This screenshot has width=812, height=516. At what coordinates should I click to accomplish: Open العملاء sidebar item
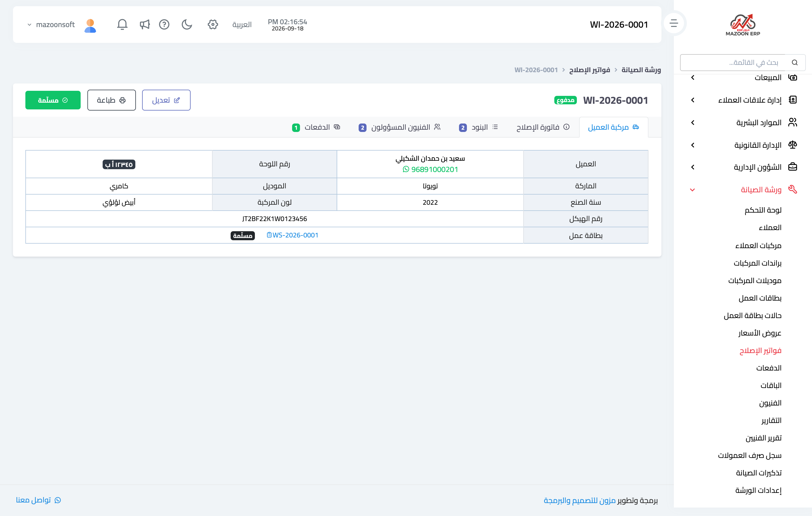[x=770, y=228]
